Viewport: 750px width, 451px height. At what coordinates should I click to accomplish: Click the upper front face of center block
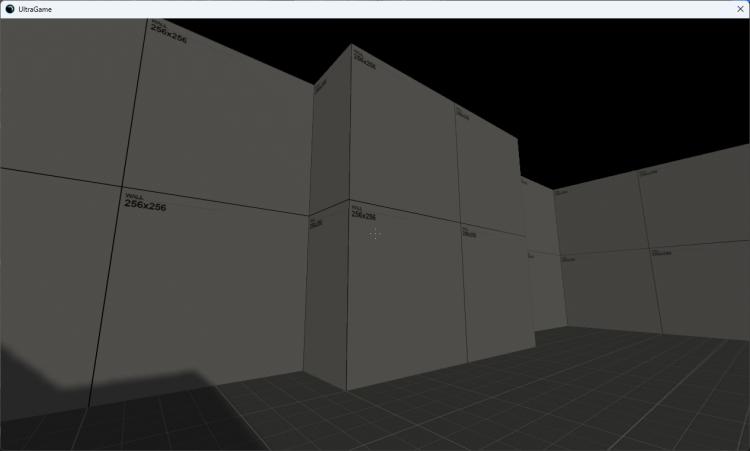point(400,130)
